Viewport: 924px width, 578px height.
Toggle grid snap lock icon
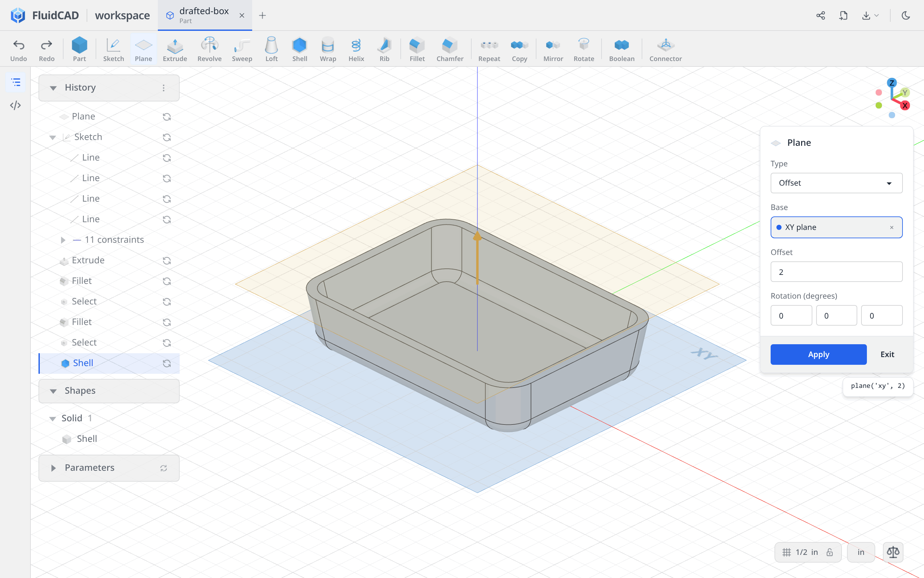[830, 552]
